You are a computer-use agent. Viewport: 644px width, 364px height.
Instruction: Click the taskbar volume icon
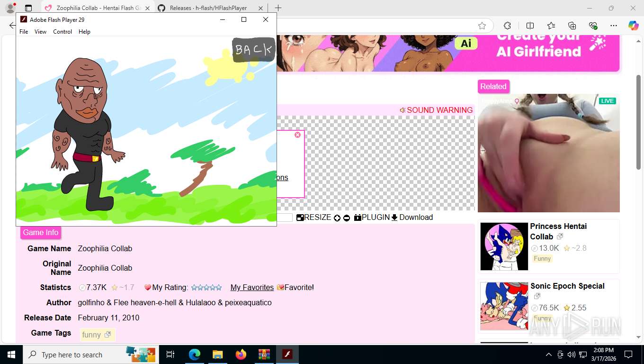pyautogui.click(x=572, y=355)
